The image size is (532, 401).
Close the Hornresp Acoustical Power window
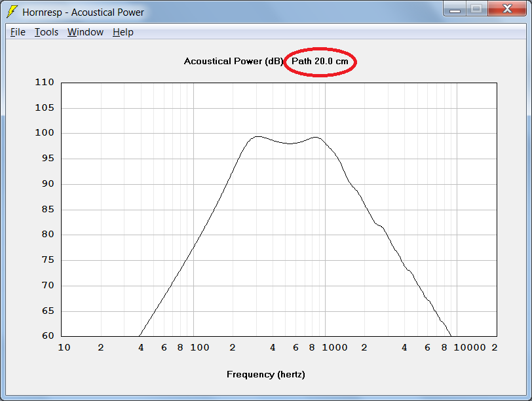click(x=507, y=9)
